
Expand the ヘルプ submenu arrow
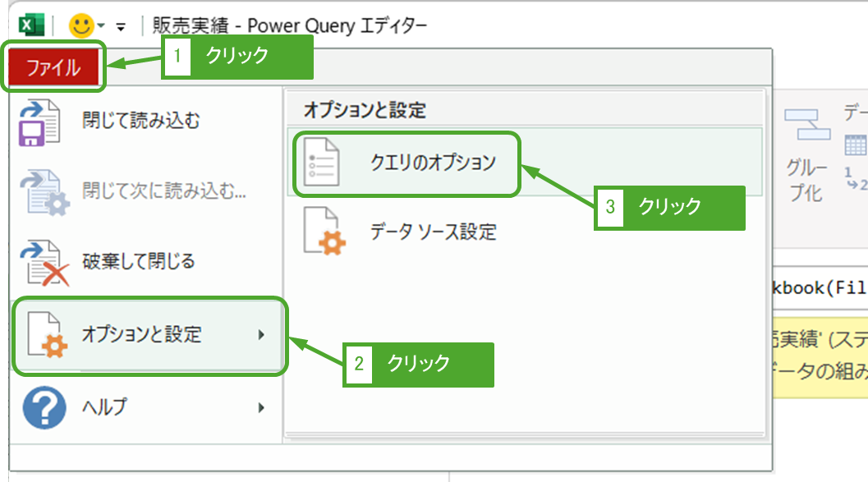tap(261, 407)
